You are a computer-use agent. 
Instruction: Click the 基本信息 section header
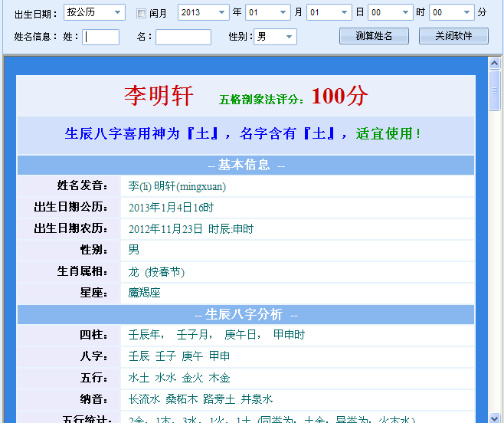(x=246, y=165)
